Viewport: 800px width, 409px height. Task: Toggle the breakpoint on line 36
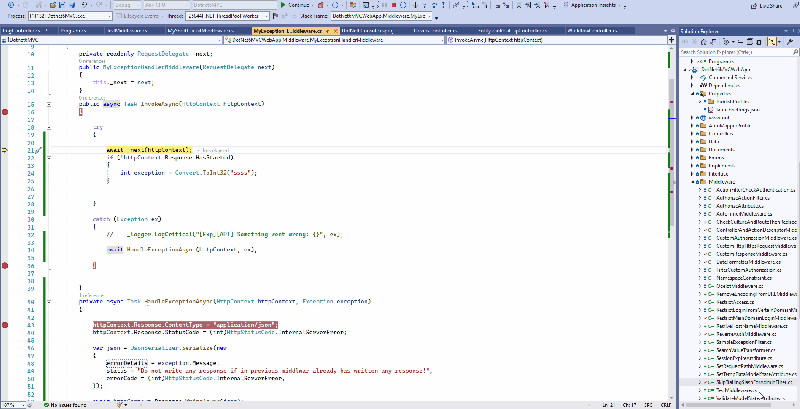[x=5, y=265]
